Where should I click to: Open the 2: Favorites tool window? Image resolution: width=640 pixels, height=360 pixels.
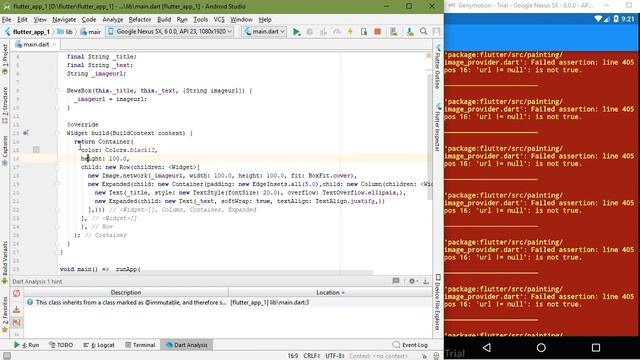[x=5, y=314]
